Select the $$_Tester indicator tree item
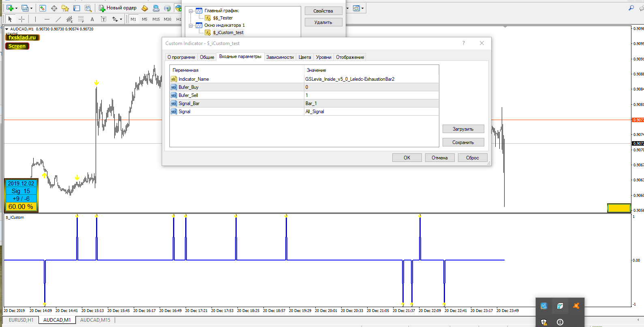This screenshot has width=644, height=327. coord(223,18)
